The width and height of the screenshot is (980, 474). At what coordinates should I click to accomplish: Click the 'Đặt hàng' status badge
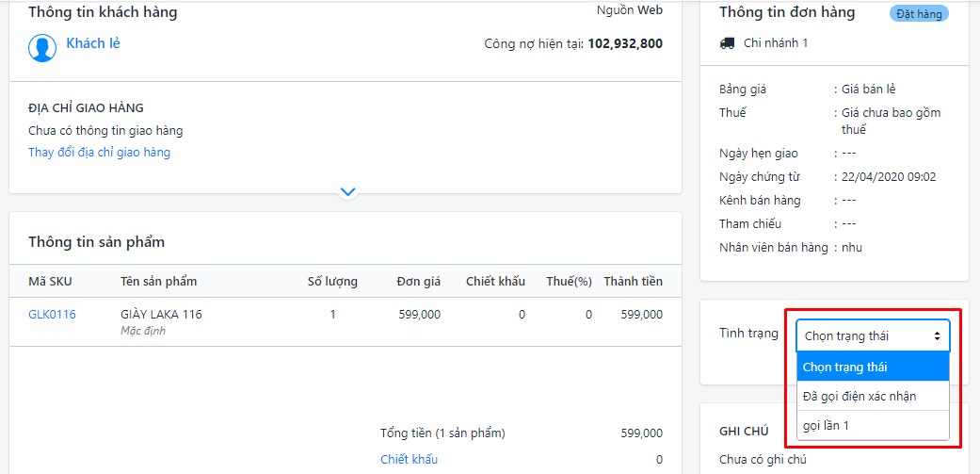[x=919, y=14]
